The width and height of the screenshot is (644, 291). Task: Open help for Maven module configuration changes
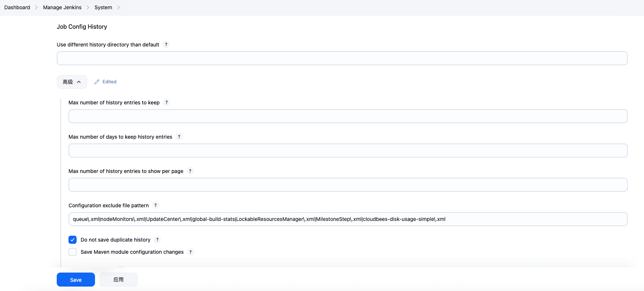(x=190, y=252)
